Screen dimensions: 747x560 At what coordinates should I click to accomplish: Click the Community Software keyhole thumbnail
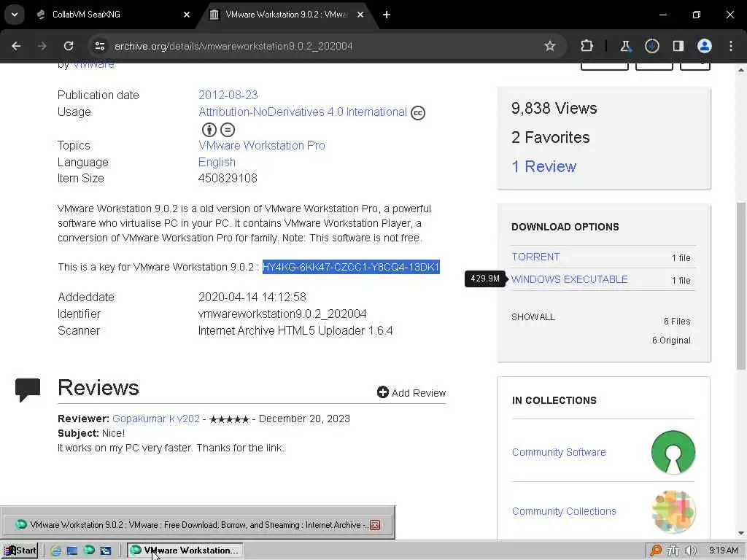click(673, 452)
